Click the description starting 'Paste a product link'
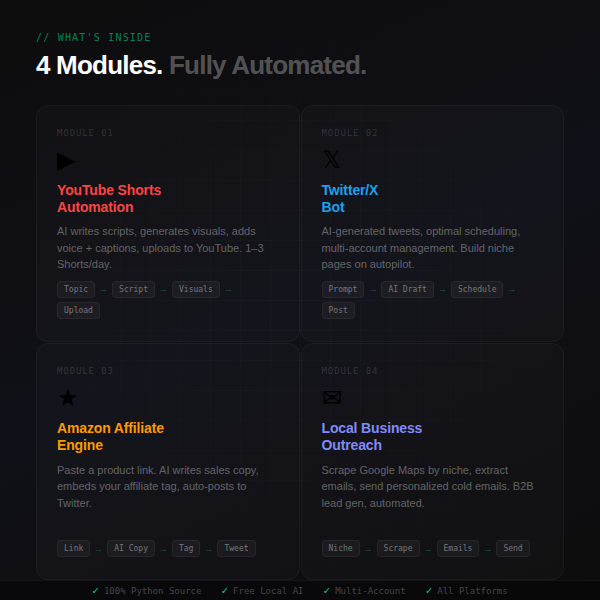600x600 pixels. coord(158,487)
